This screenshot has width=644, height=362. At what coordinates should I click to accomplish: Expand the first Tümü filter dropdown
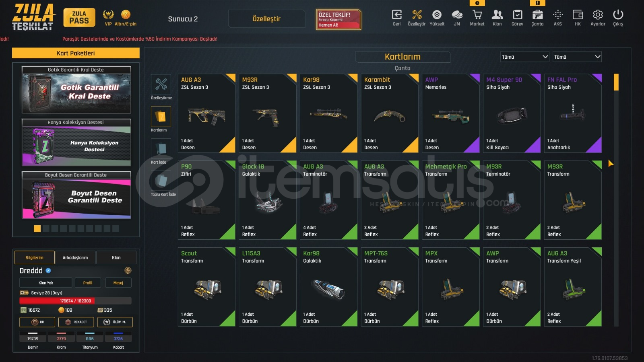[x=525, y=57]
